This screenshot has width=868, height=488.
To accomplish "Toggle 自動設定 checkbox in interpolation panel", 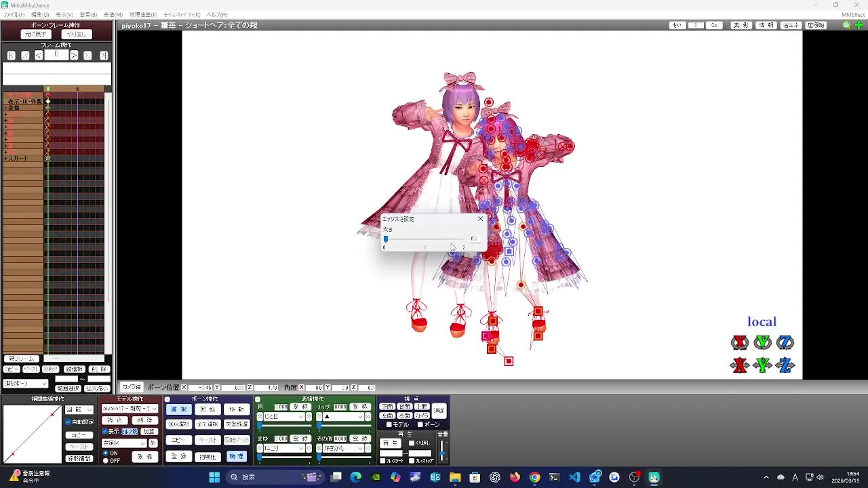I will (68, 422).
